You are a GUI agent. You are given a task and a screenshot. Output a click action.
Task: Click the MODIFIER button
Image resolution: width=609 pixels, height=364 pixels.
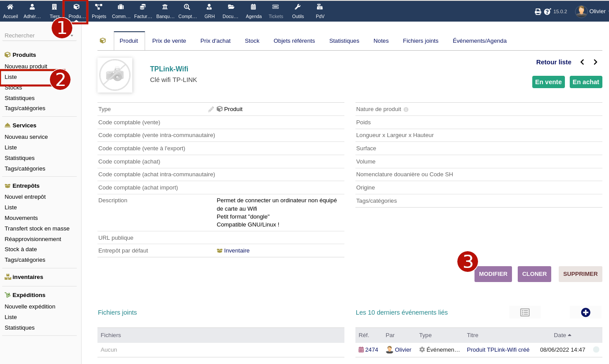[493, 274]
